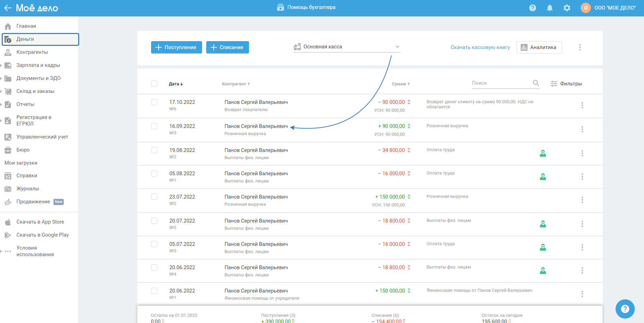Click the search magnifier icon
This screenshot has height=323, width=644.
coord(536,83)
